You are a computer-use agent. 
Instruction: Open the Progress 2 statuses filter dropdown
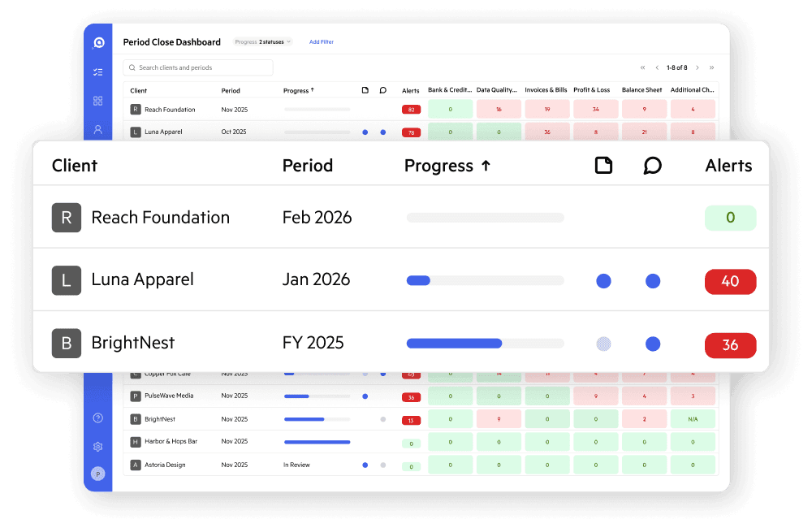point(262,42)
